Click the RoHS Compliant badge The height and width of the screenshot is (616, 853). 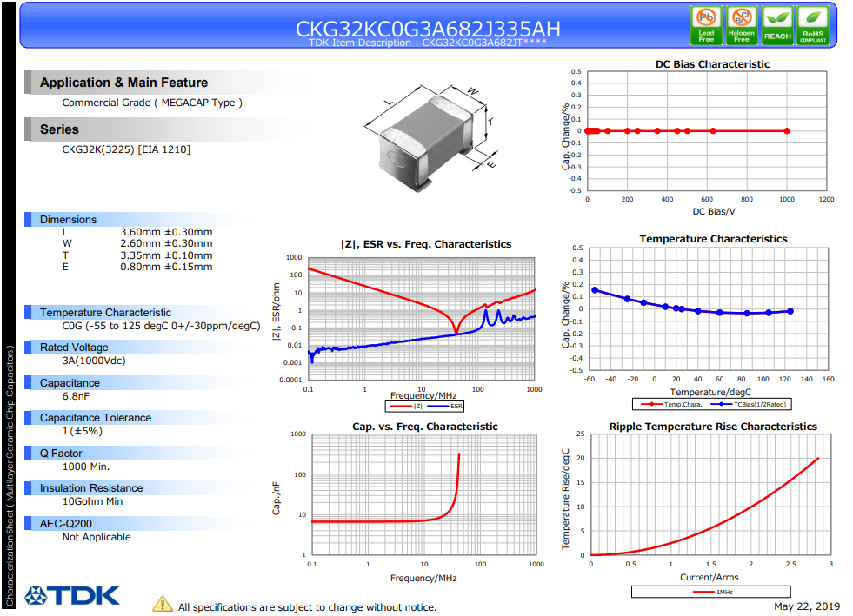[x=813, y=25]
